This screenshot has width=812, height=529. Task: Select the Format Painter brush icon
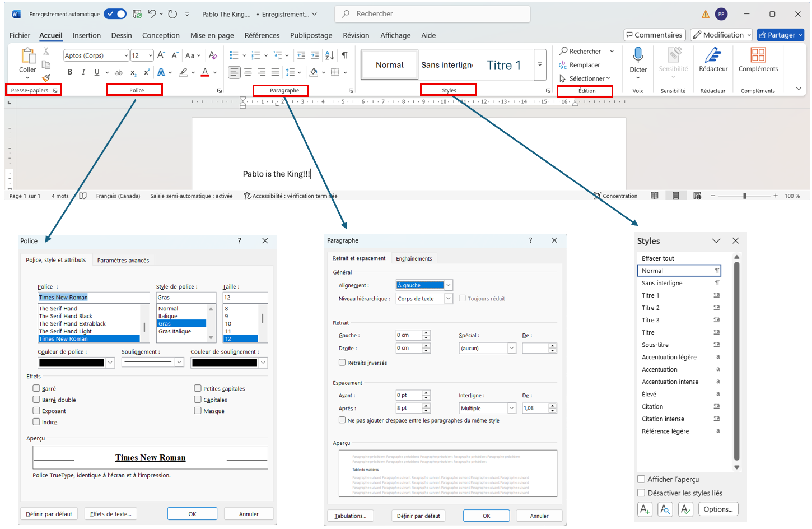pyautogui.click(x=46, y=78)
